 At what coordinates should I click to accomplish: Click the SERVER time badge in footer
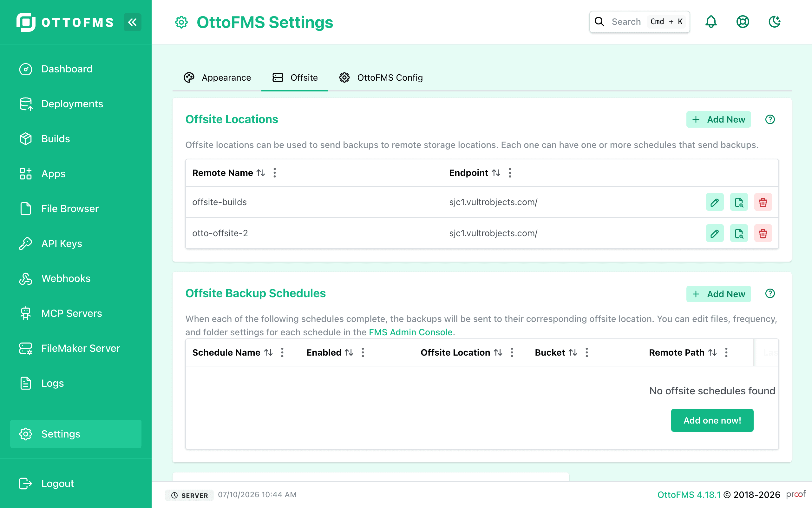tap(189, 495)
